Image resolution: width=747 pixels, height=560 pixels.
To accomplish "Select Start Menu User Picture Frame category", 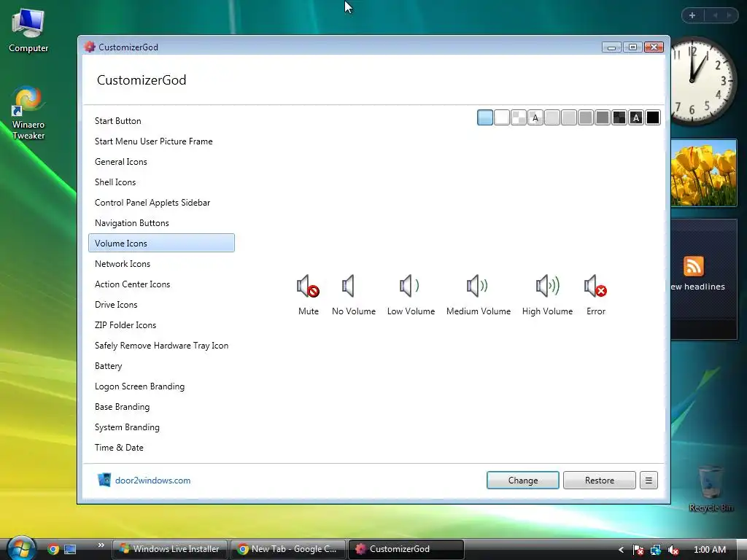I will [161, 141].
